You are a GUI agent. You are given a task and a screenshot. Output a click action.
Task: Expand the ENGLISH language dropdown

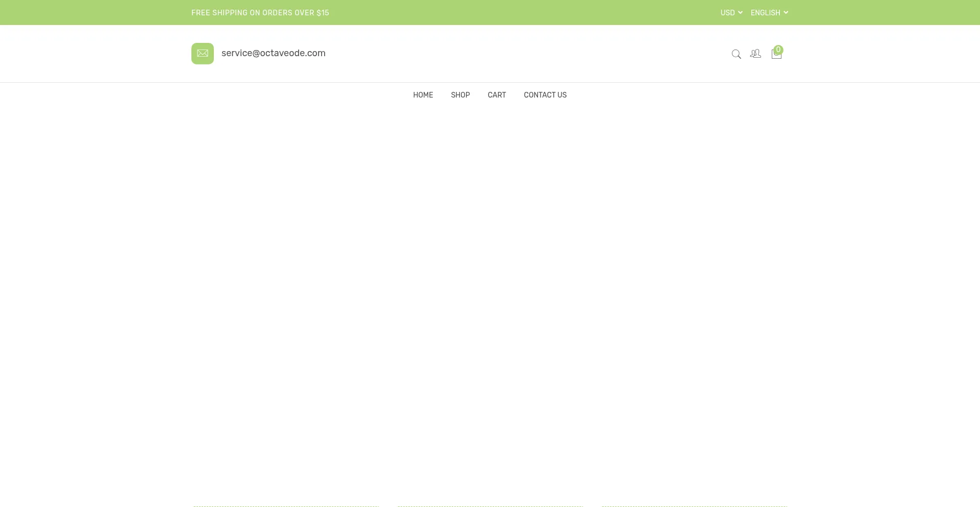coord(769,13)
